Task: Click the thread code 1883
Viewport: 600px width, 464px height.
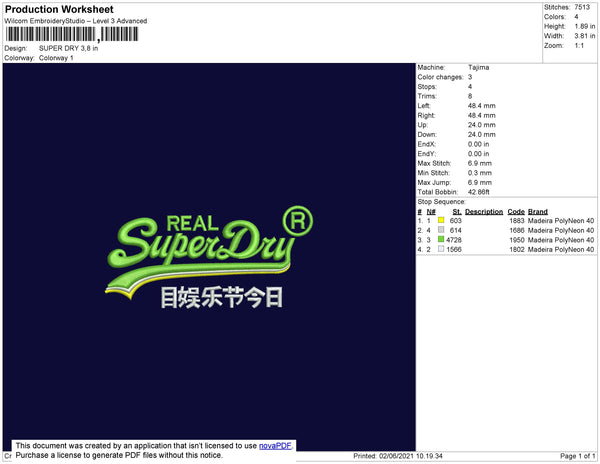Action: 517,221
